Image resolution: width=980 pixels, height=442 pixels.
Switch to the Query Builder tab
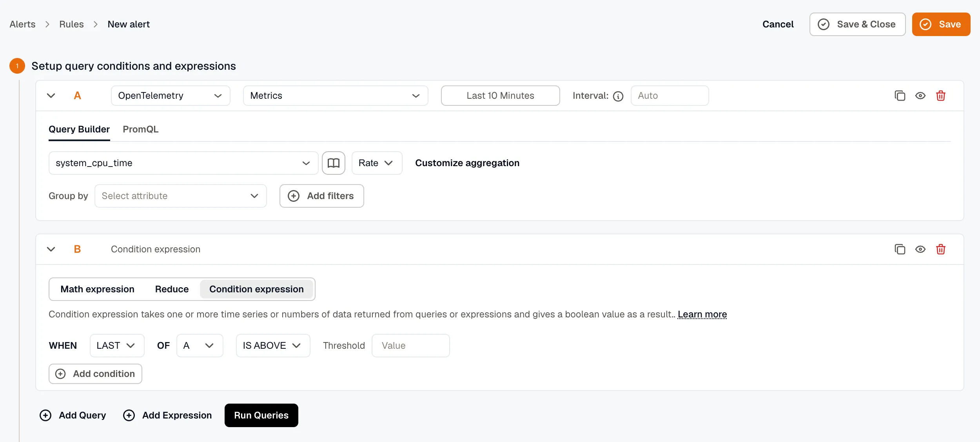[x=79, y=129]
